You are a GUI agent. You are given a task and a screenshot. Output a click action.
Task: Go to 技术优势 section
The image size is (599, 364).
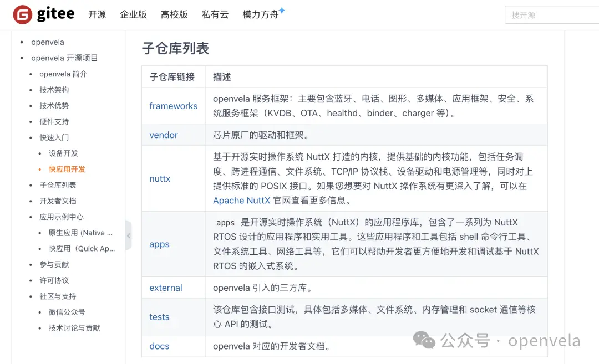tap(54, 106)
